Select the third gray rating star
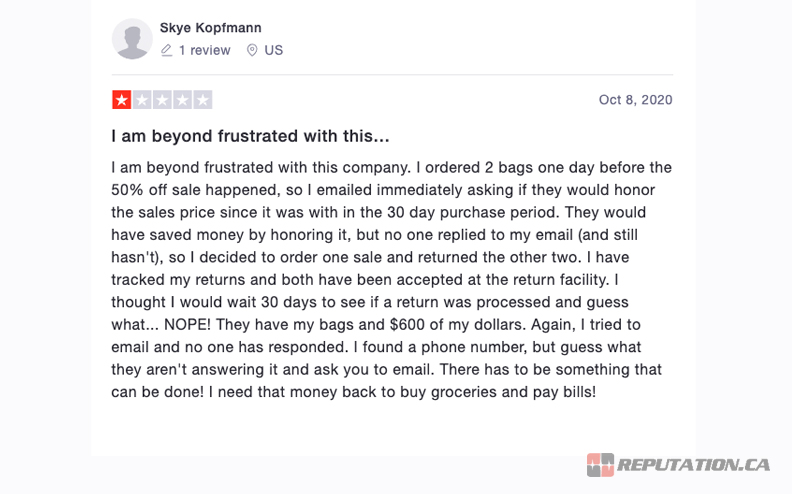This screenshot has height=494, width=792. click(162, 100)
